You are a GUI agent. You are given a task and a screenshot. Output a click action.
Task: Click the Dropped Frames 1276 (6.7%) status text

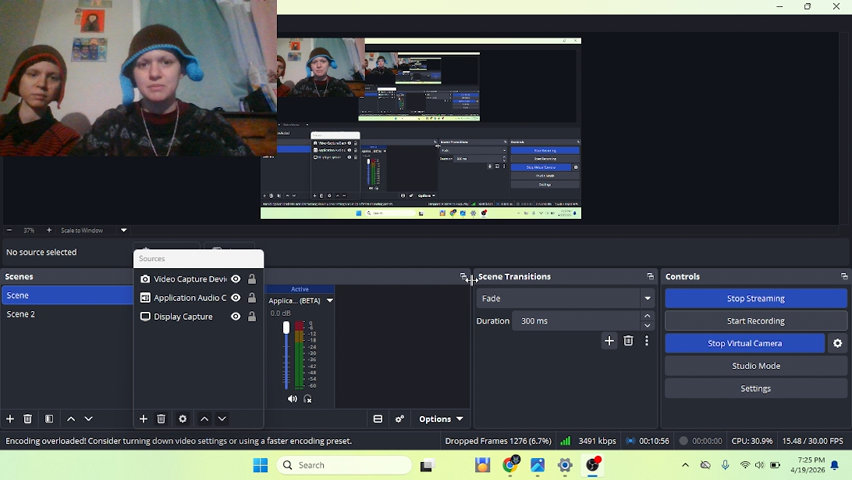(x=498, y=441)
